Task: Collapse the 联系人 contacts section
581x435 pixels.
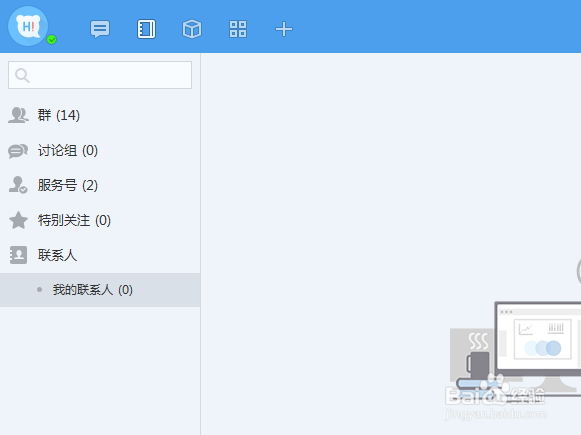Action: pyautogui.click(x=100, y=255)
